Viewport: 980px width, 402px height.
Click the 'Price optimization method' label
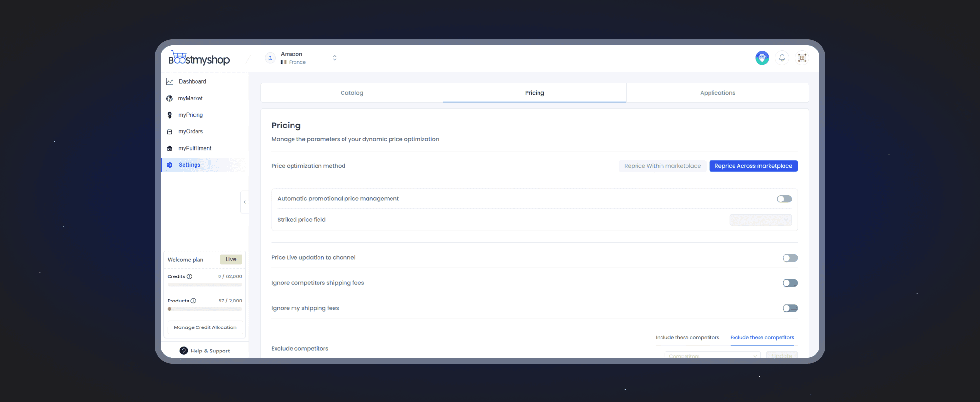point(308,166)
